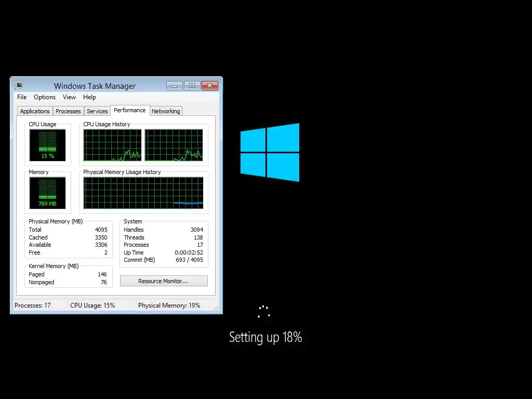
Task: Click the CPU Usage 15 % gauge
Action: click(47, 145)
